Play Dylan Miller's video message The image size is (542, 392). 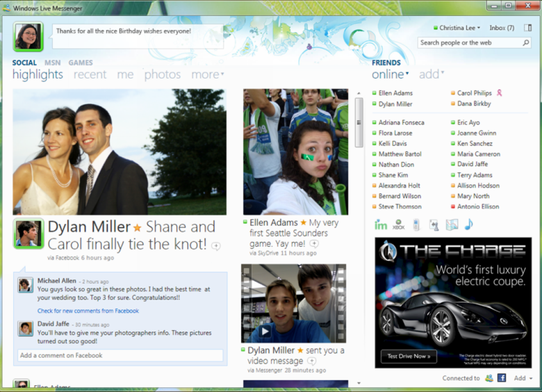(265, 332)
